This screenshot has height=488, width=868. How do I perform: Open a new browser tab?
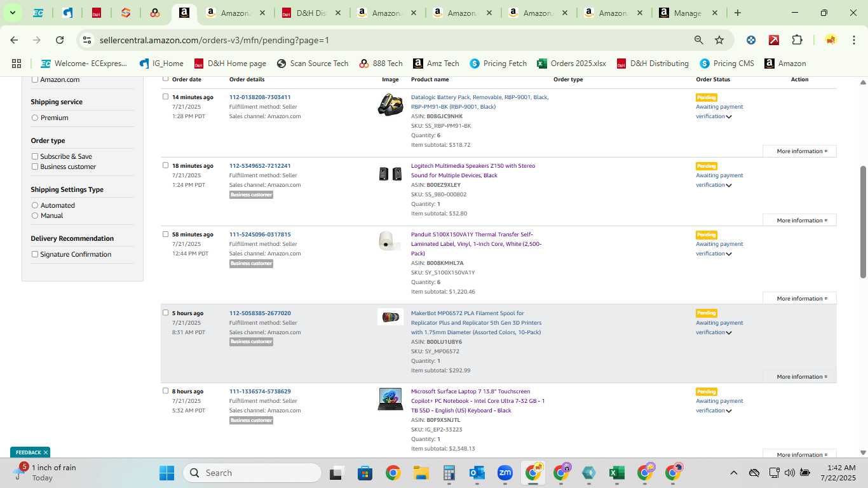pyautogui.click(x=737, y=13)
